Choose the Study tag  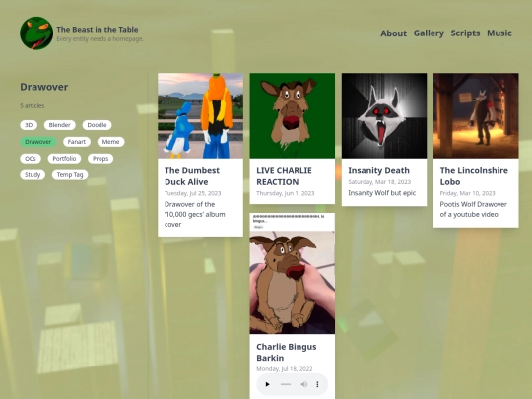pyautogui.click(x=33, y=174)
